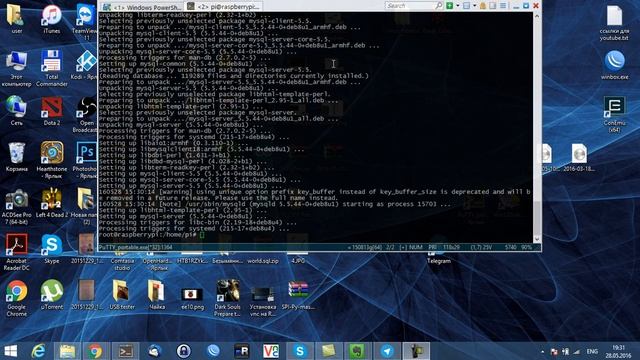The image size is (640, 360).
Task: Select the pi@raspberrypi tab
Action: coord(224,7)
